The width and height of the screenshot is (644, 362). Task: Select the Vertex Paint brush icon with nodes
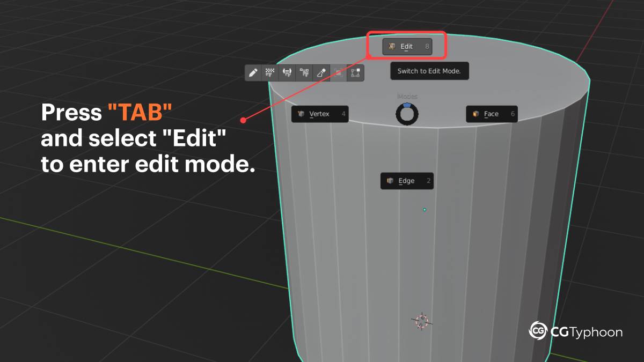[304, 73]
